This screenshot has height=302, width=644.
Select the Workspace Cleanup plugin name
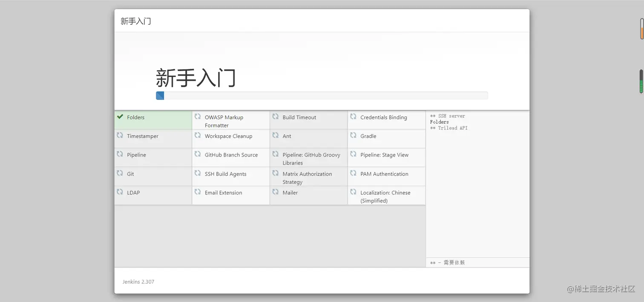[x=228, y=136]
